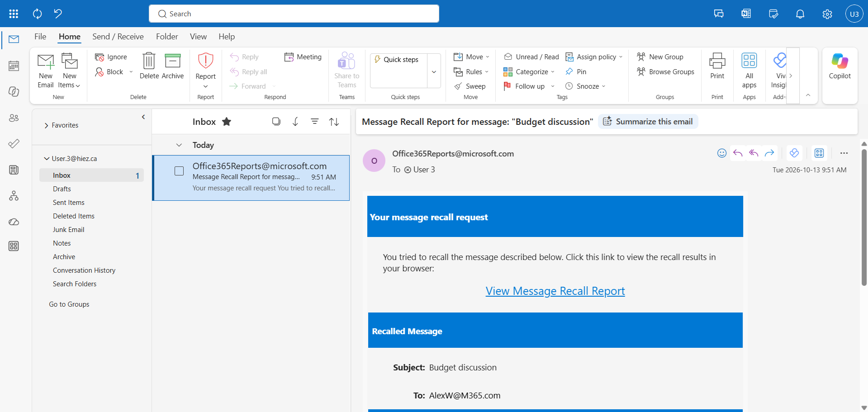868x412 pixels.
Task: Click the reading pane vertical scrollbar
Action: pyautogui.click(x=864, y=217)
